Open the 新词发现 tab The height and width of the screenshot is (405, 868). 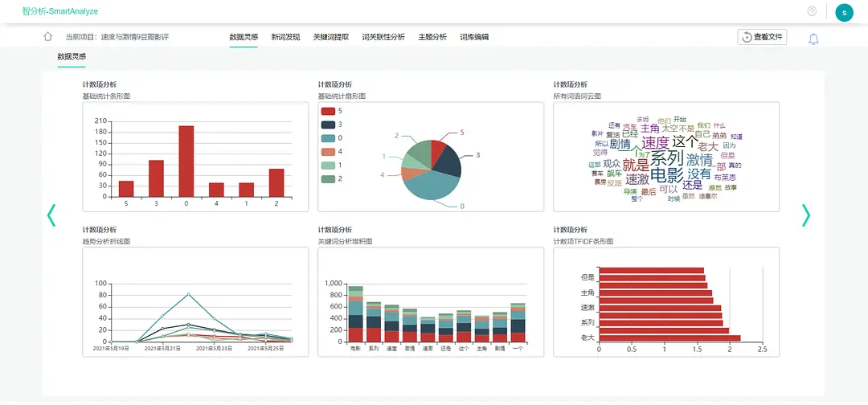pyautogui.click(x=285, y=37)
